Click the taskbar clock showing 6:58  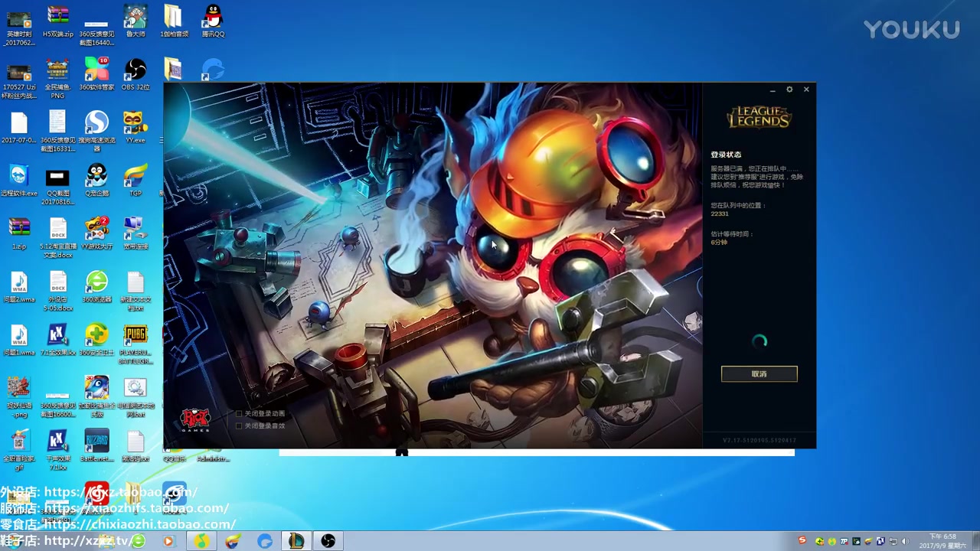(x=942, y=541)
